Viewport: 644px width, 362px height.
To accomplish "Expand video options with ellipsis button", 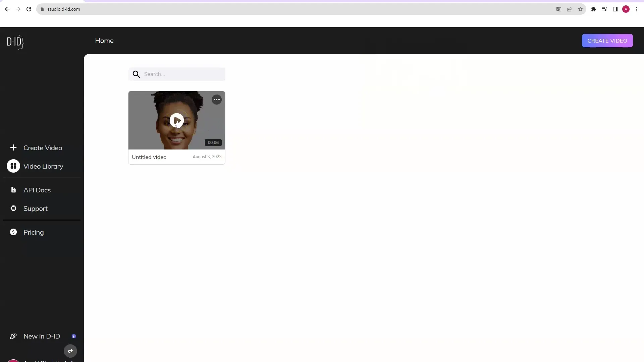I will point(216,100).
